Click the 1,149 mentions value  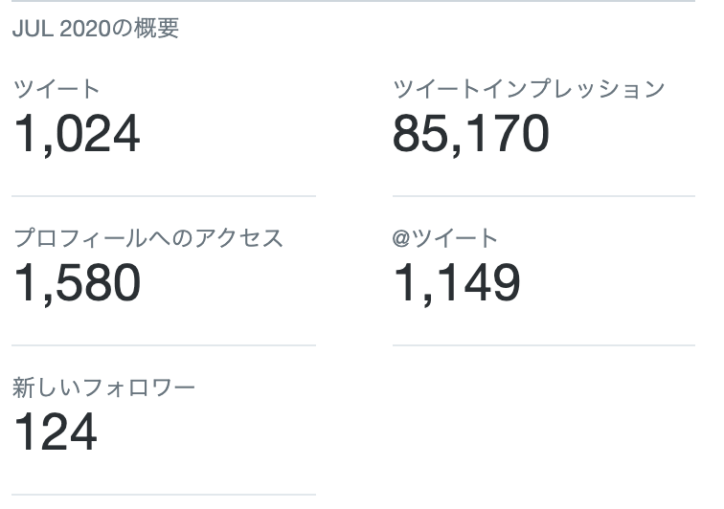[457, 283]
